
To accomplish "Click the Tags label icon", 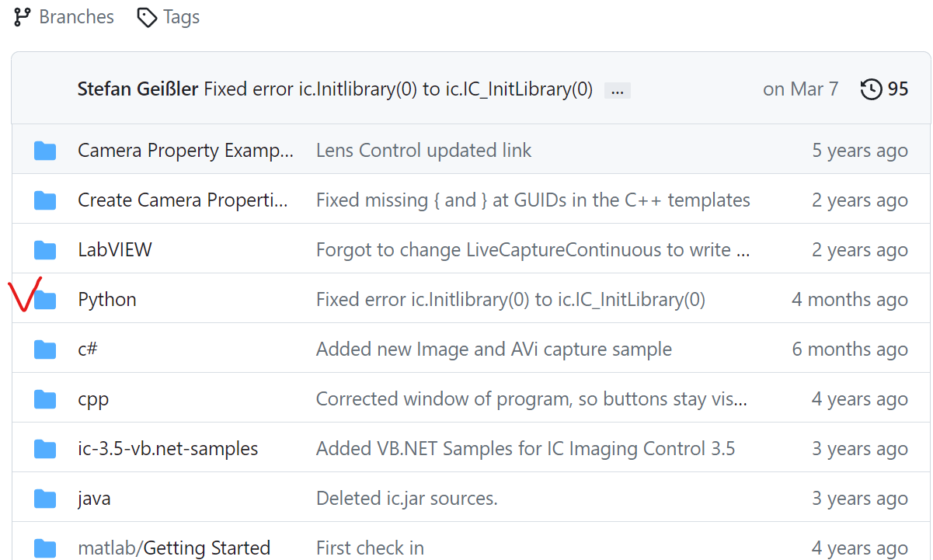I will coord(147,17).
